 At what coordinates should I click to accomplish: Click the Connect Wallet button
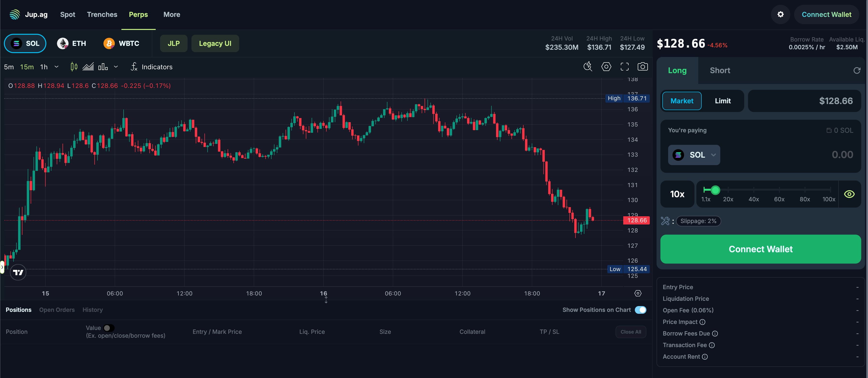pyautogui.click(x=760, y=249)
